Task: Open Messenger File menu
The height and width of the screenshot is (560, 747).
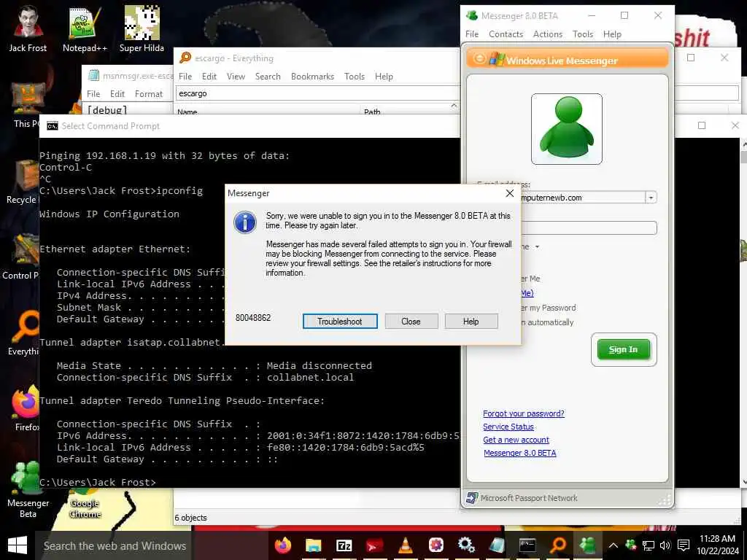Action: tap(472, 34)
